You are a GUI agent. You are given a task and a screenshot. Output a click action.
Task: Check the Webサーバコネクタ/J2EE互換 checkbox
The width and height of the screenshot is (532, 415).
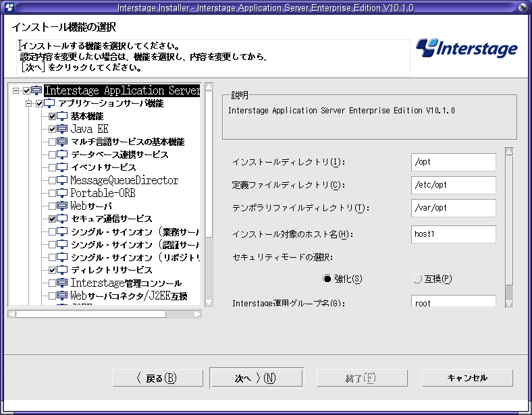(x=52, y=296)
